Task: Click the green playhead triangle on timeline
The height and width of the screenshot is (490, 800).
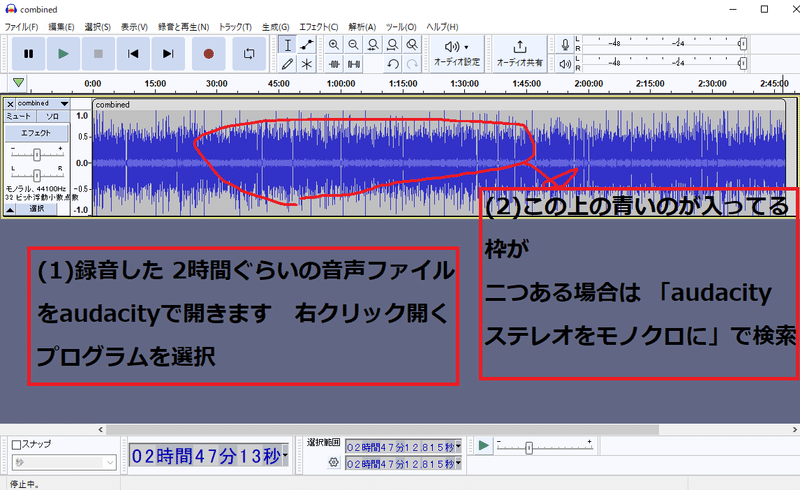Action: tap(18, 82)
